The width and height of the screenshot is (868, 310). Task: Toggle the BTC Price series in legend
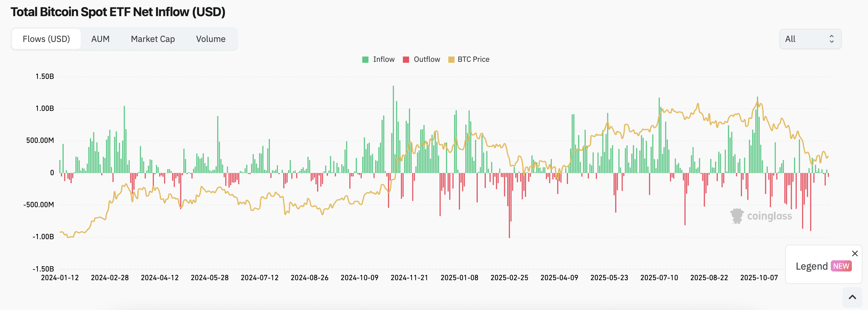tap(468, 59)
